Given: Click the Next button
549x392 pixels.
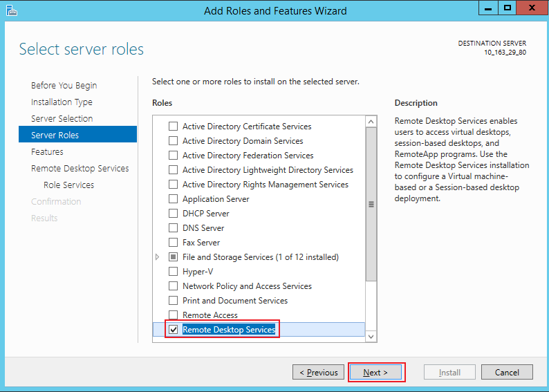Looking at the screenshot, I should click(x=375, y=373).
